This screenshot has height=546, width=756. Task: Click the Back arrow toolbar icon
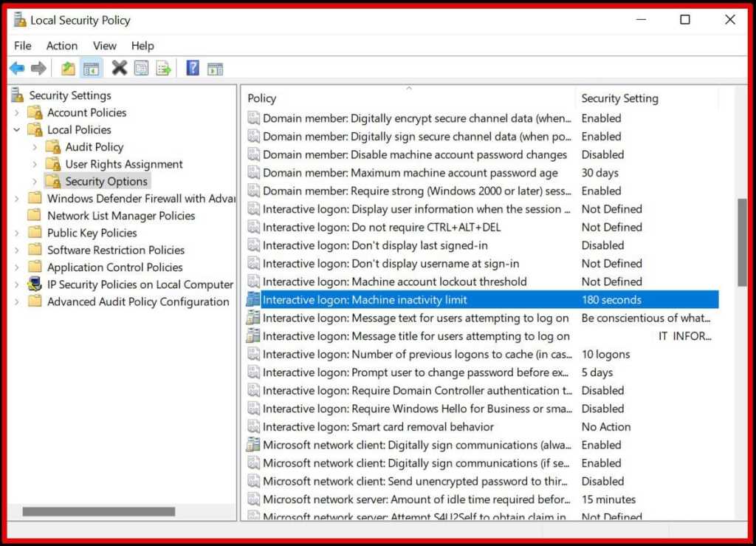coord(16,69)
